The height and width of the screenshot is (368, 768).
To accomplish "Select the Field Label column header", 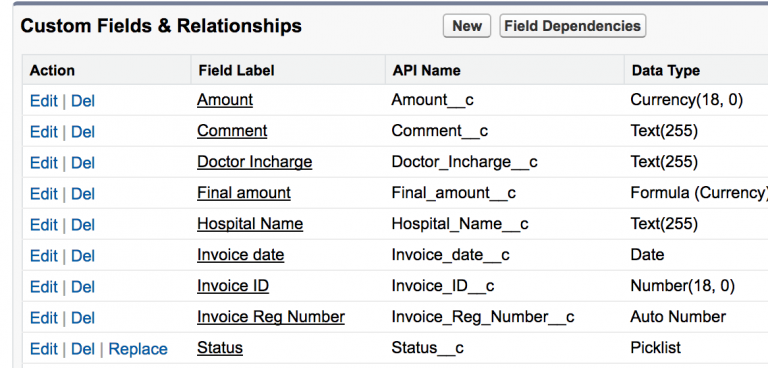I will pyautogui.click(x=236, y=71).
